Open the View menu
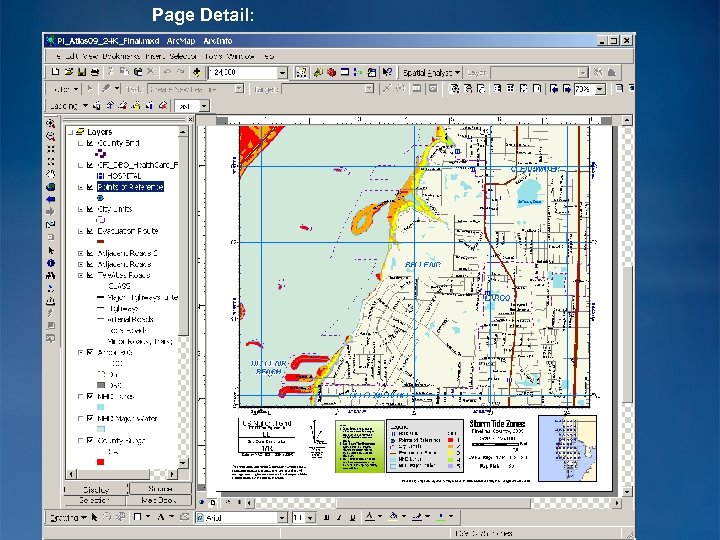This screenshot has width=720, height=540. click(x=90, y=56)
